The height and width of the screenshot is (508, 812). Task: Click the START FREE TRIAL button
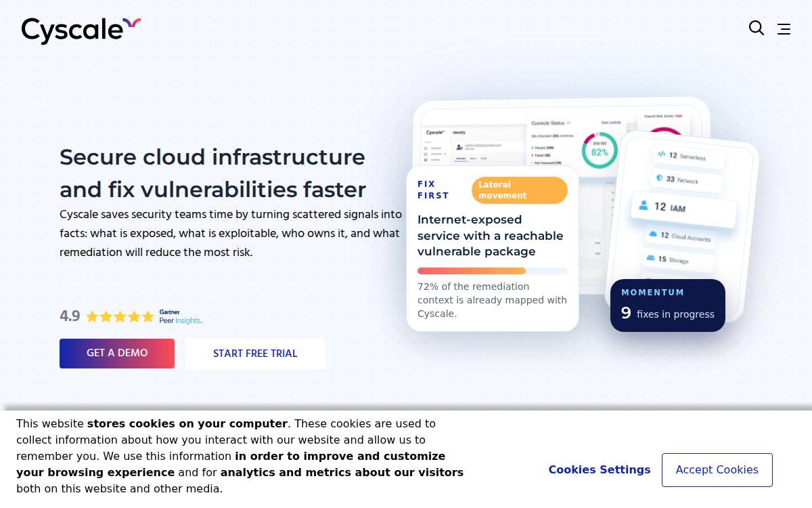click(255, 354)
